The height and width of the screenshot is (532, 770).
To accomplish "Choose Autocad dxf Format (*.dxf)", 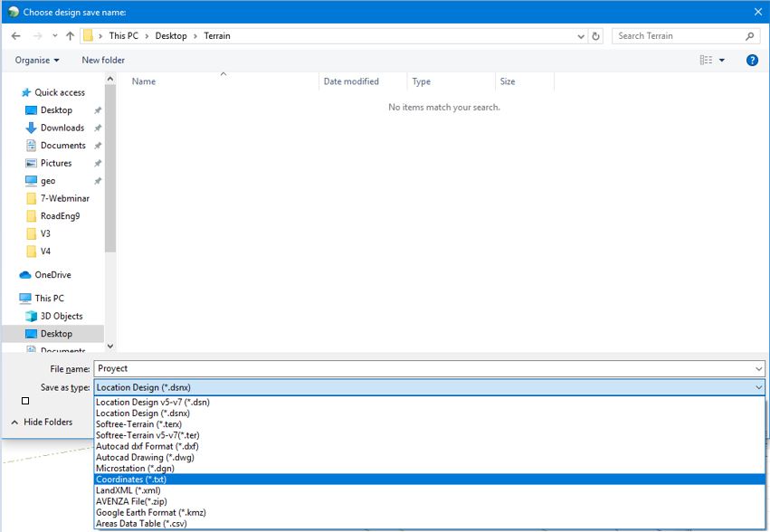I will 429,447.
